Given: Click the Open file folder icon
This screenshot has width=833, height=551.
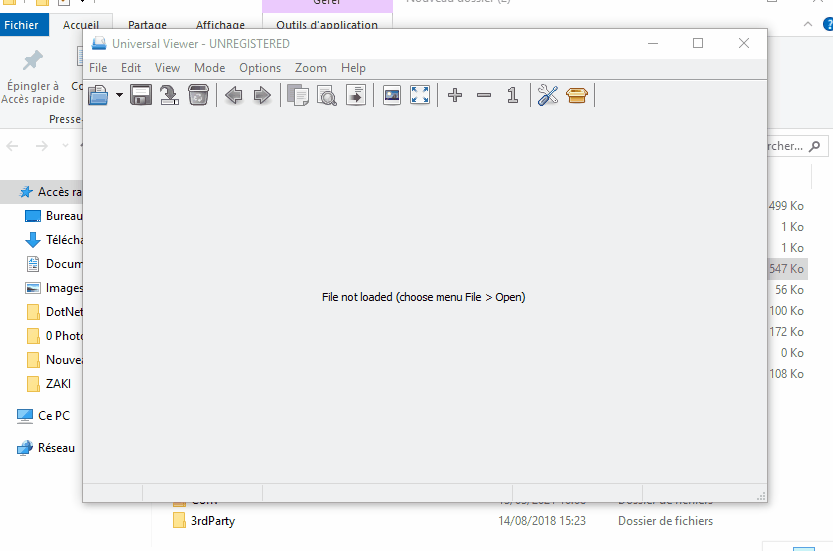Looking at the screenshot, I should click(98, 96).
